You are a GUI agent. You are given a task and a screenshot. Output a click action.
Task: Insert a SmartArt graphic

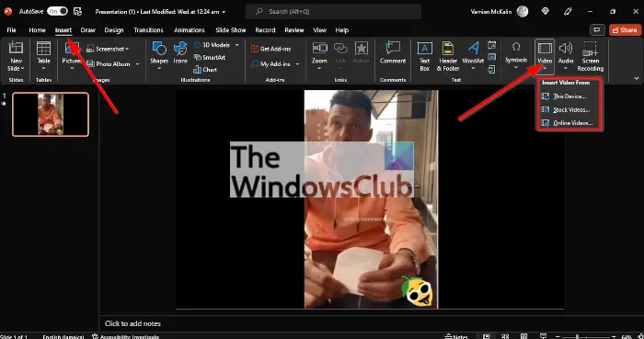(209, 57)
